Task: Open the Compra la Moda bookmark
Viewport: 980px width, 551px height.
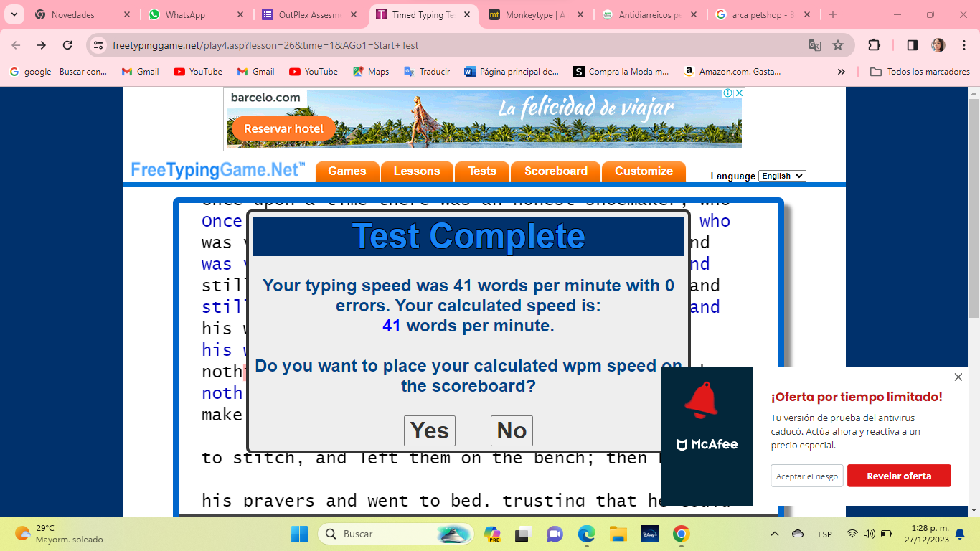Action: pos(621,72)
